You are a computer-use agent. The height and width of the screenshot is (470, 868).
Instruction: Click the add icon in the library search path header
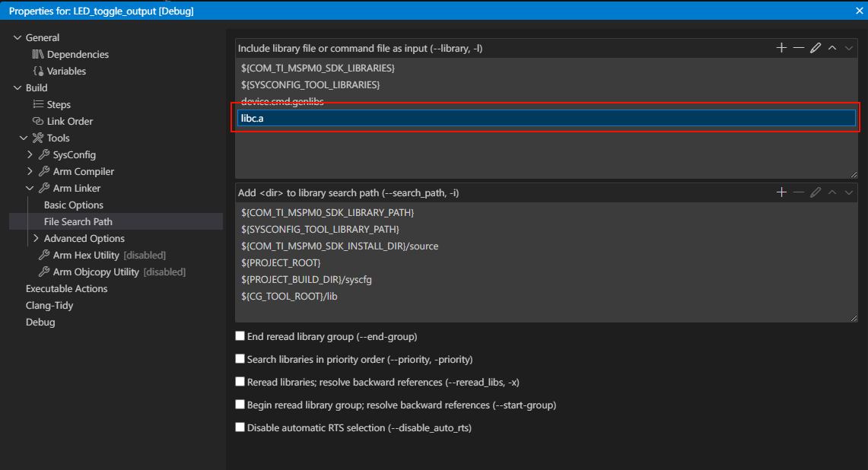click(x=781, y=192)
